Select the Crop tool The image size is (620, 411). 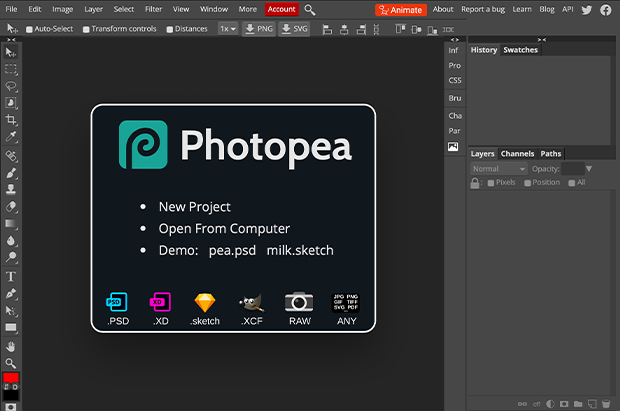[11, 120]
